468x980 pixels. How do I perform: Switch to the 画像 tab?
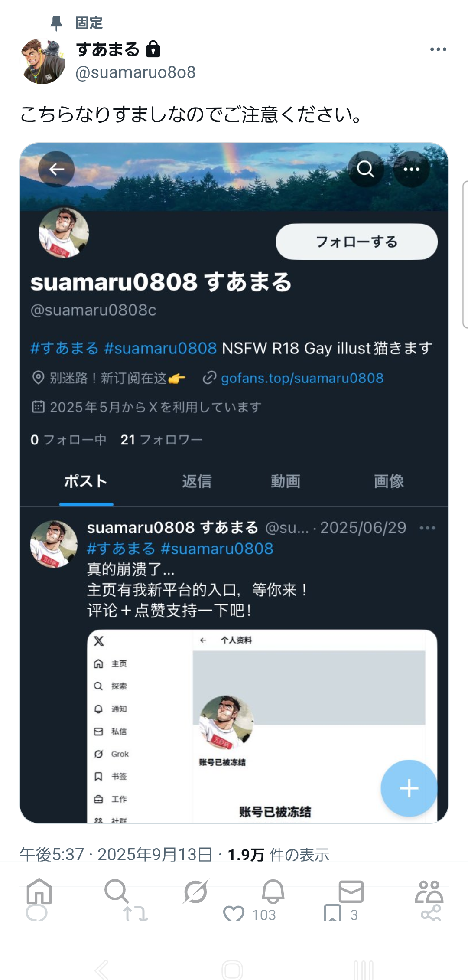389,481
